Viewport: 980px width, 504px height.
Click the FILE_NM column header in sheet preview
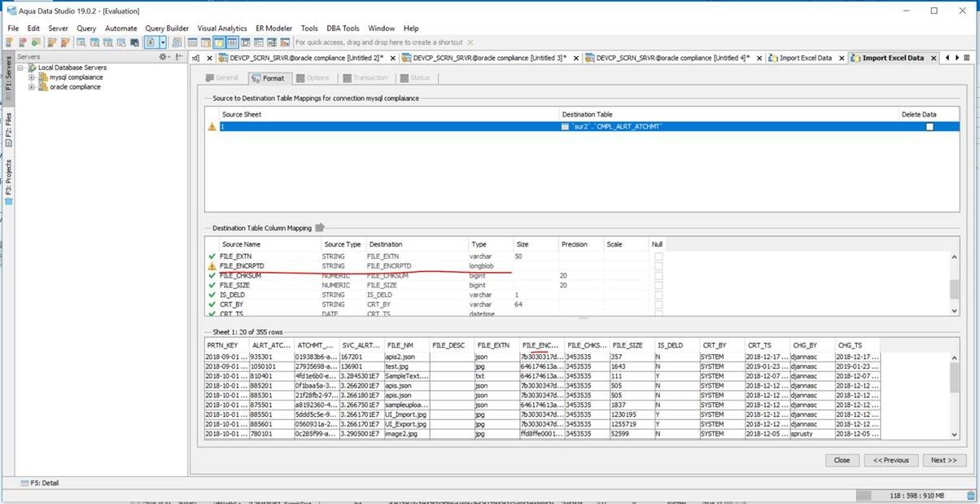tap(405, 345)
